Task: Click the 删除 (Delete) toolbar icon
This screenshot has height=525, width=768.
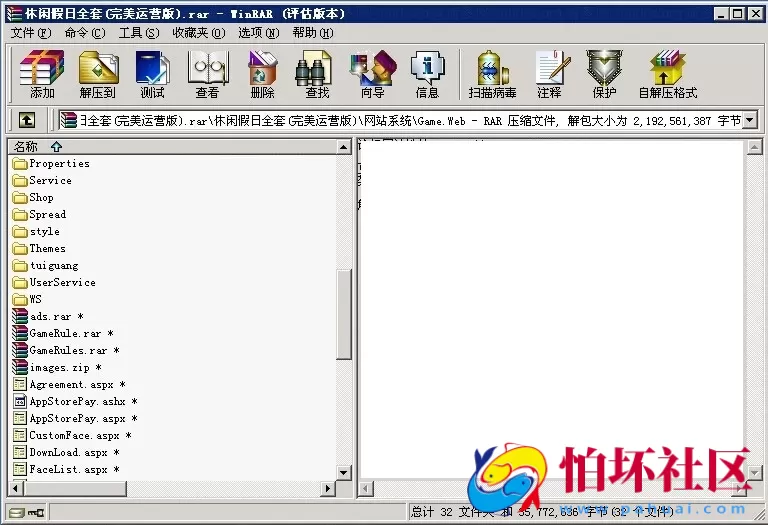Action: [263, 74]
